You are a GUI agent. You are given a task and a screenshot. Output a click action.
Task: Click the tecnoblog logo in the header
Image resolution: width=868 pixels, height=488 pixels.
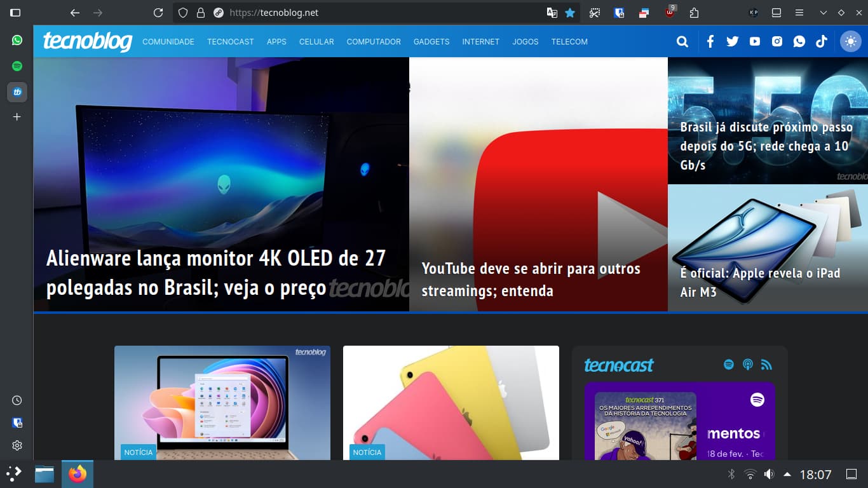click(88, 41)
